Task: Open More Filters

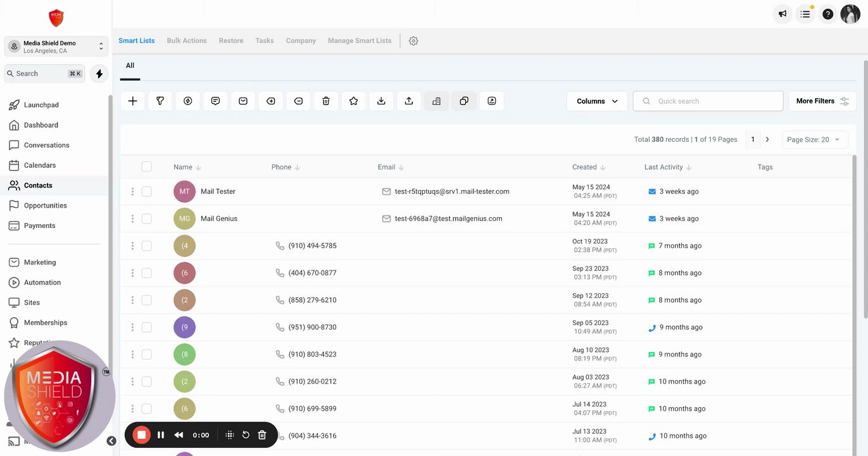Action: 822,101
